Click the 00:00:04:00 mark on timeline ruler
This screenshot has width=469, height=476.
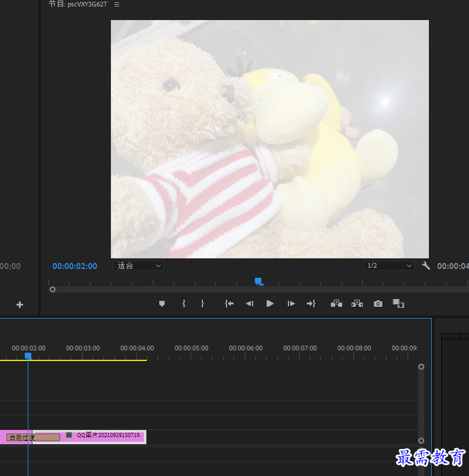click(137, 348)
